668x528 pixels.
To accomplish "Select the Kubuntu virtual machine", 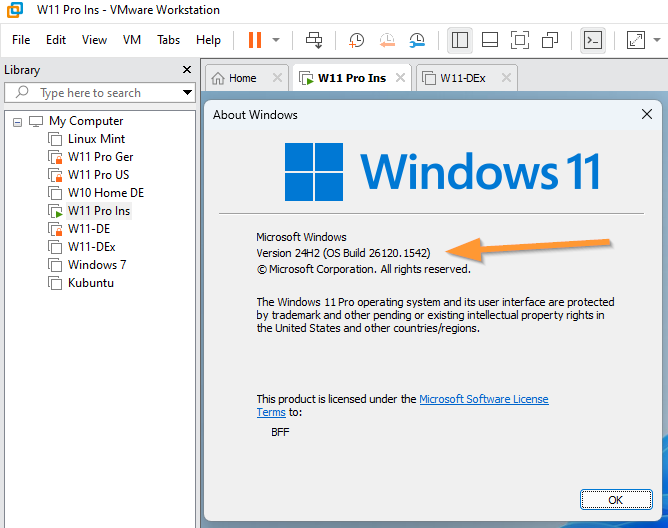I will (x=91, y=283).
